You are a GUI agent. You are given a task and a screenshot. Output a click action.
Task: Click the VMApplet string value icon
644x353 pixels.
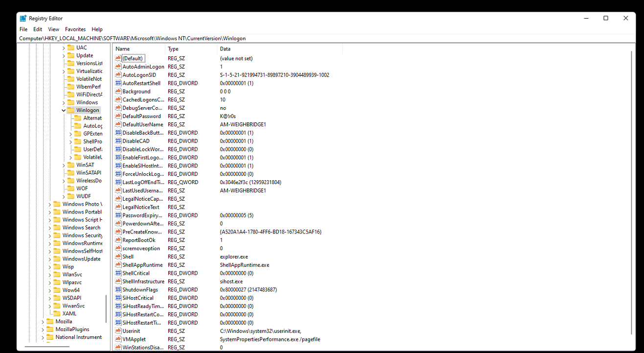118,339
